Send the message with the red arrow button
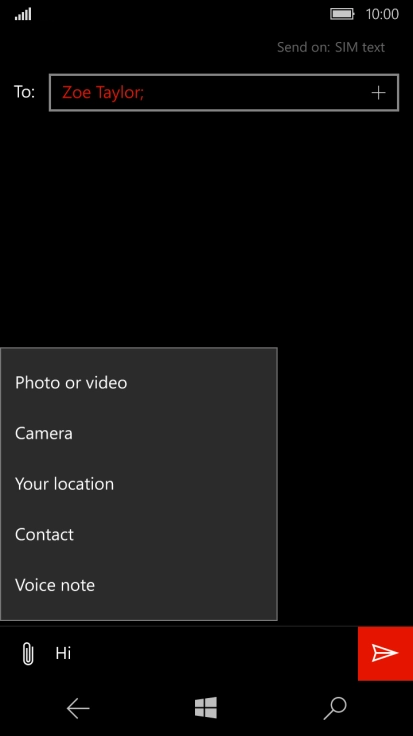Image resolution: width=413 pixels, height=736 pixels. (385, 653)
